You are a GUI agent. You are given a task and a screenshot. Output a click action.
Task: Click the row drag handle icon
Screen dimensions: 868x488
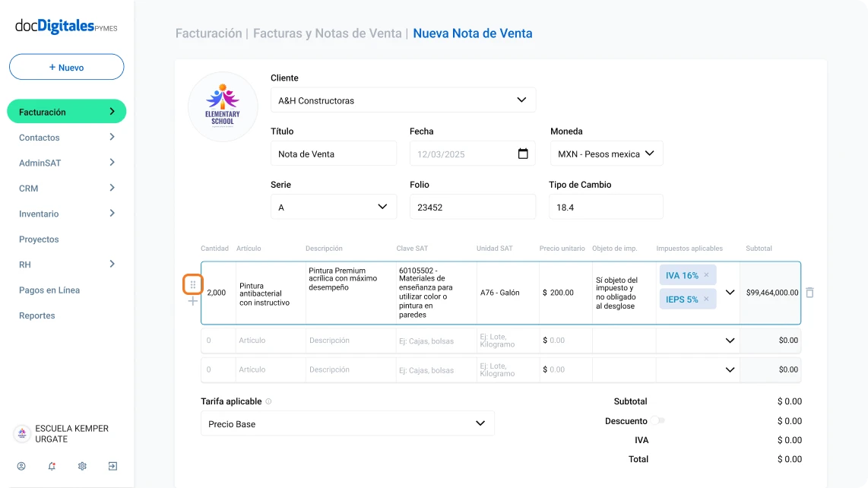pyautogui.click(x=193, y=285)
